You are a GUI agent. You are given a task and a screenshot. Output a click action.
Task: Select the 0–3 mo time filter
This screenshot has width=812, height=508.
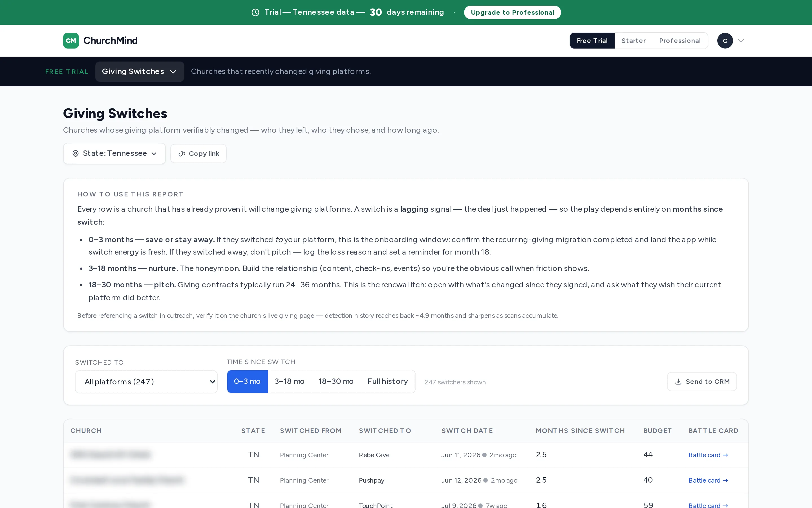tap(247, 381)
